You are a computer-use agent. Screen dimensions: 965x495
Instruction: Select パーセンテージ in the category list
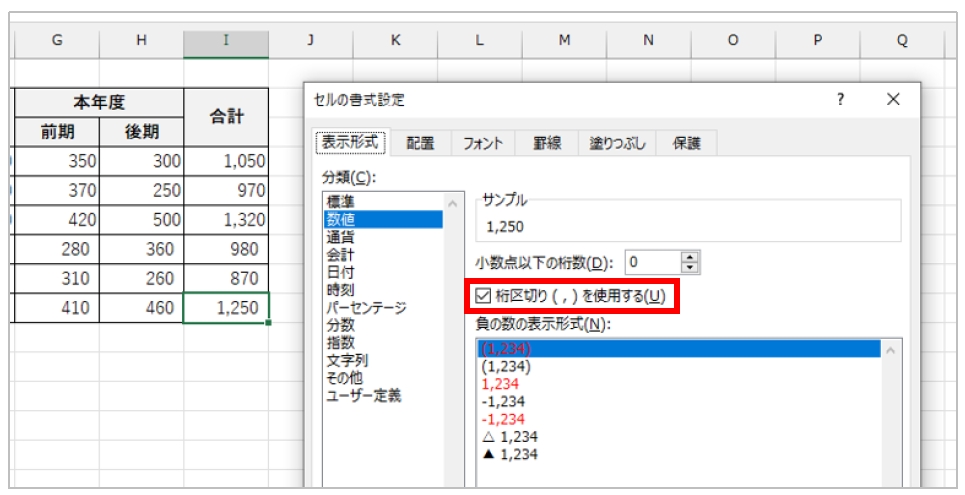click(x=383, y=307)
